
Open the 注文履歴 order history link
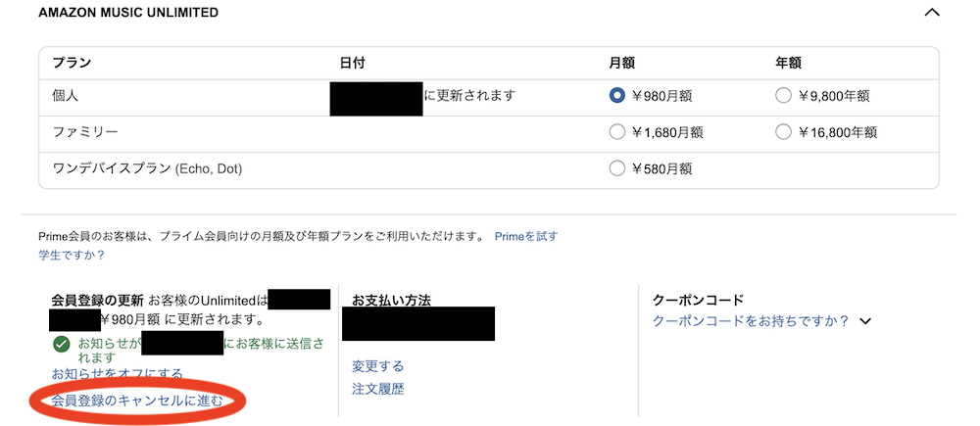coord(377,389)
